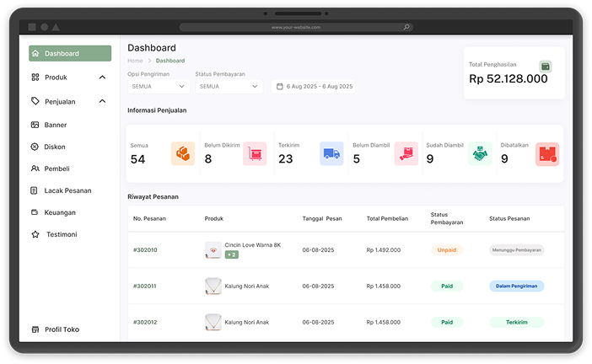Click the red package icon for Dibatalkan

coord(547,154)
